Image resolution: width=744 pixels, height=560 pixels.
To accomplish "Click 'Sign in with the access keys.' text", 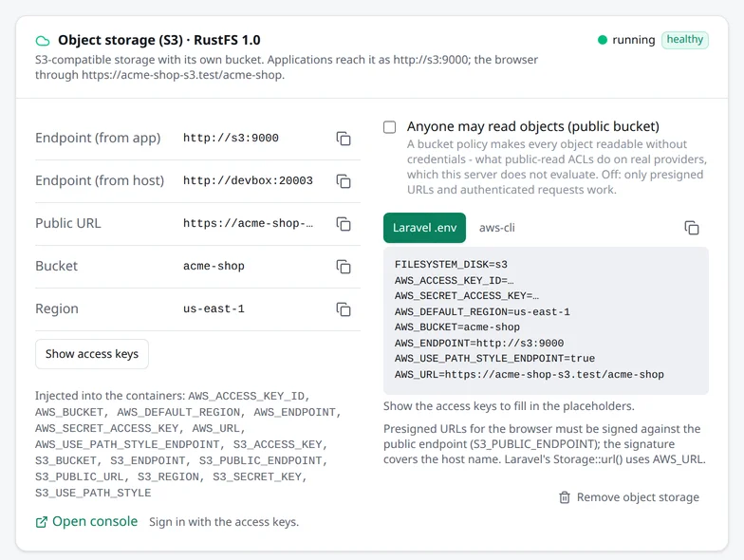I will tap(224, 522).
